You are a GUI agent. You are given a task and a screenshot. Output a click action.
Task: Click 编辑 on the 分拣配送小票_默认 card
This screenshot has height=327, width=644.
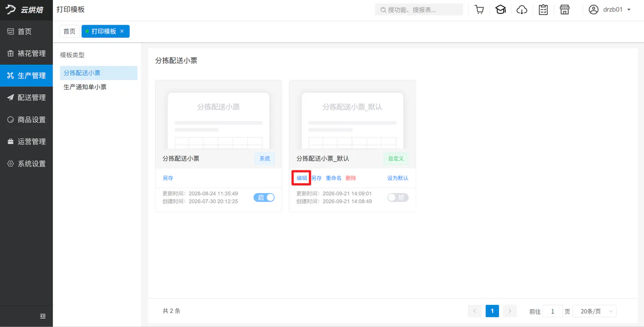[x=302, y=178]
